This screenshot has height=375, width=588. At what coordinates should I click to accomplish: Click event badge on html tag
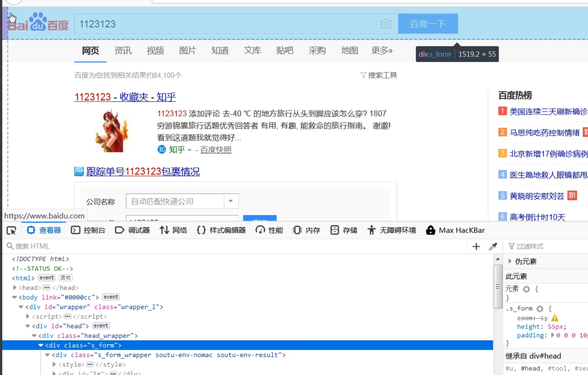(x=47, y=278)
